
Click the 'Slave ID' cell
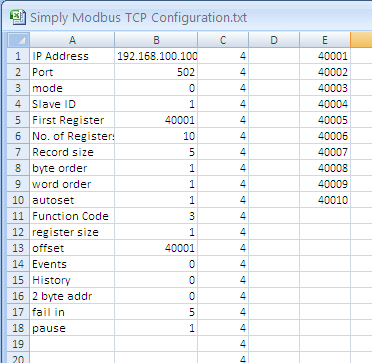pos(72,104)
